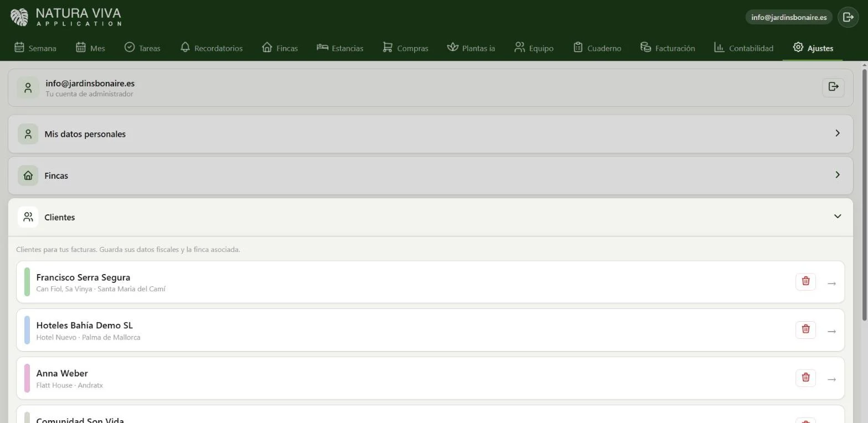The height and width of the screenshot is (423, 868).
Task: Click the page vertical scrollbar
Action: (x=864, y=194)
